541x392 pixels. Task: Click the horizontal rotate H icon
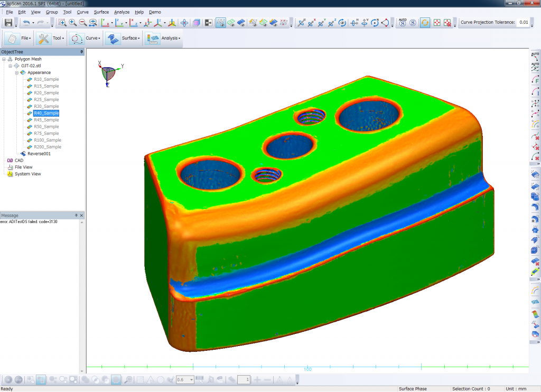coord(355,23)
